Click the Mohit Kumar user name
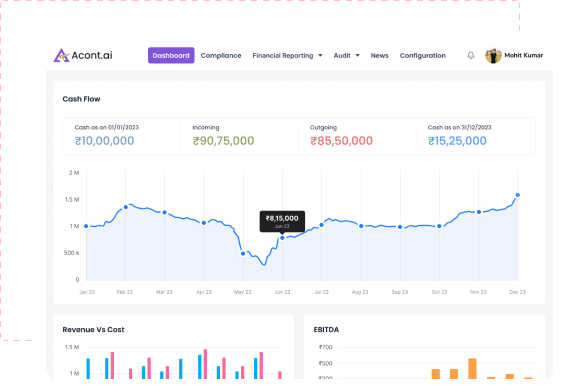Screen dimensions: 563x391 pos(524,55)
